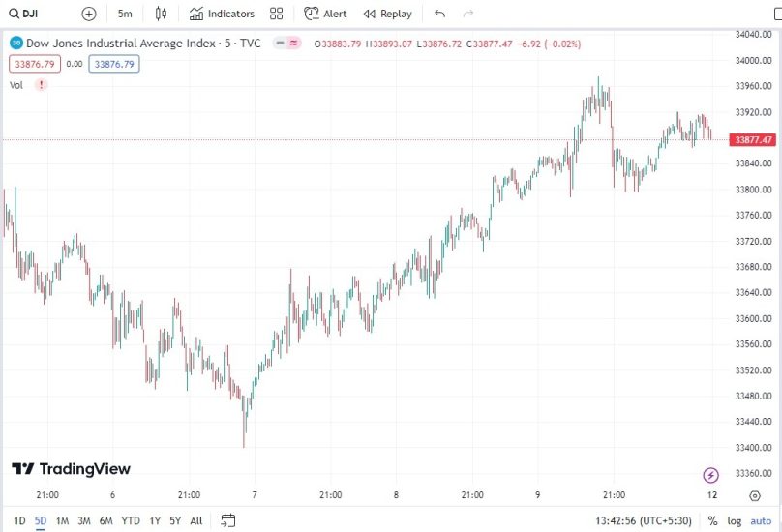Toggle the auto scale option
Image resolution: width=782 pixels, height=532 pixels.
click(761, 520)
